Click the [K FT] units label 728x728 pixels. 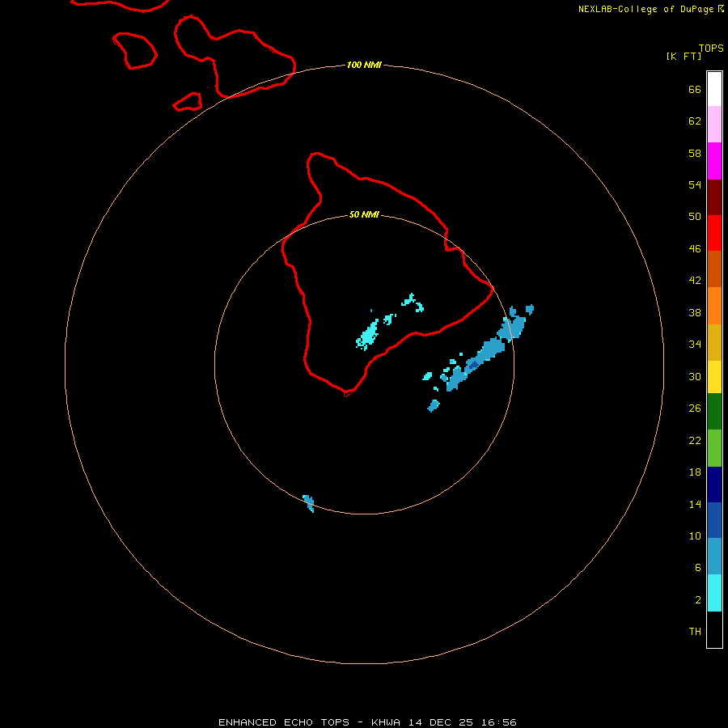tap(684, 56)
